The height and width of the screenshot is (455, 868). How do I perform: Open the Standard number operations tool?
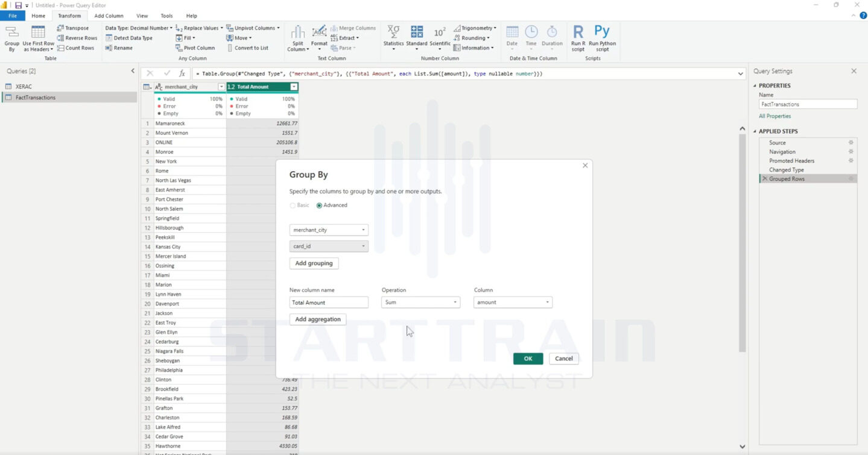point(417,39)
